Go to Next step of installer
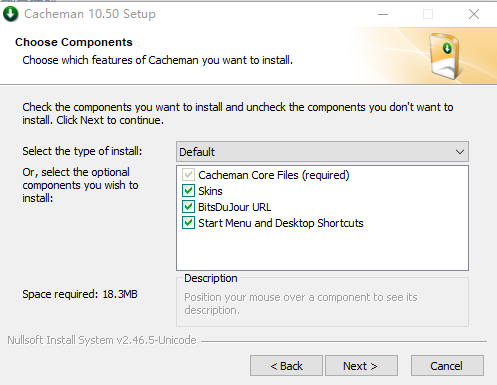This screenshot has width=497, height=385. (361, 366)
